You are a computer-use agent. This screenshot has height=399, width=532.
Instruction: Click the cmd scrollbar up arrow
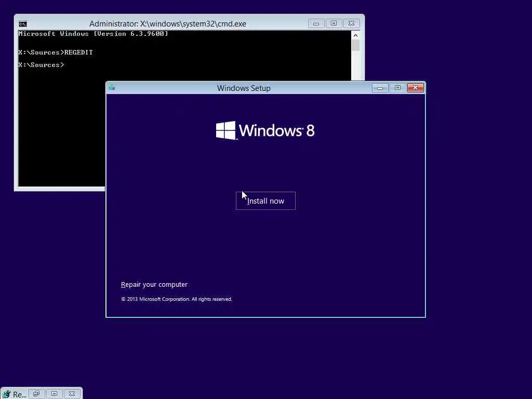tap(355, 35)
